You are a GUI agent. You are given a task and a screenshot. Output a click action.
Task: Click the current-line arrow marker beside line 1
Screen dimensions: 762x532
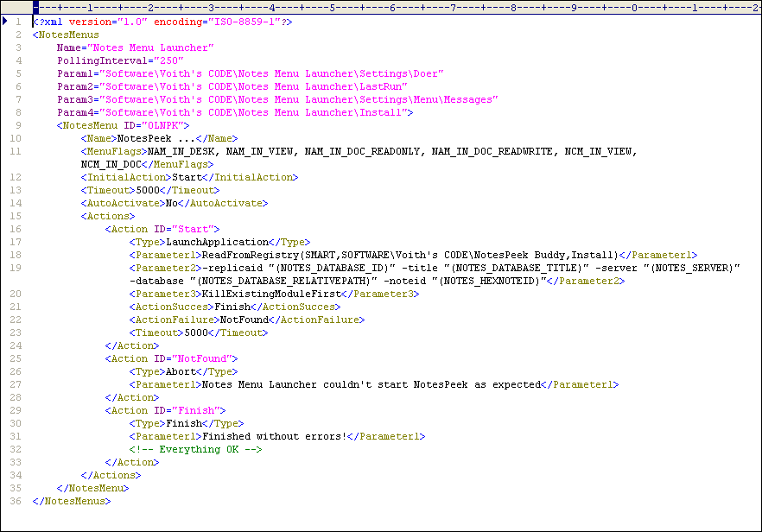5,21
